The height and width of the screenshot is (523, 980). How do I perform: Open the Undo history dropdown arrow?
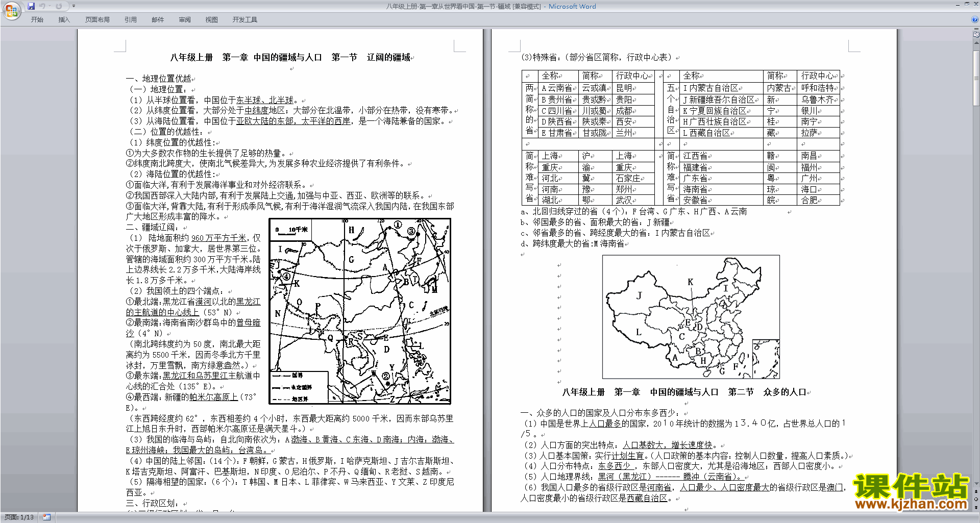pyautogui.click(x=50, y=6)
